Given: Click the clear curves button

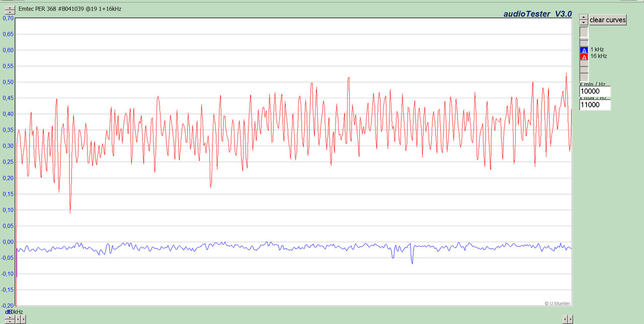Looking at the screenshot, I should click(608, 20).
